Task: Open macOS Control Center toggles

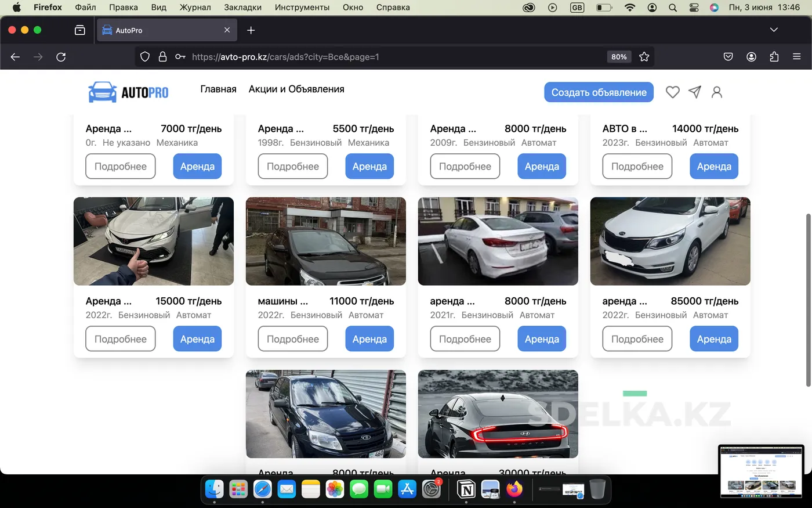Action: [694, 8]
